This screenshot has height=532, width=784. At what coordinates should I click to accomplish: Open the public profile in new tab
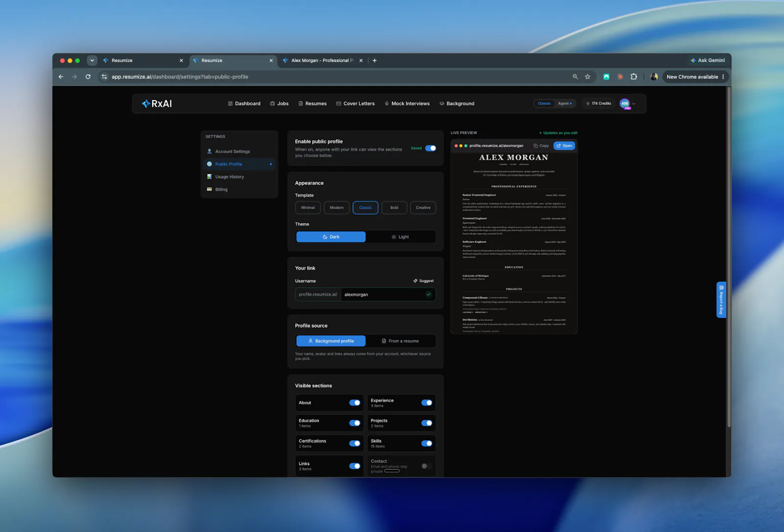(x=564, y=145)
